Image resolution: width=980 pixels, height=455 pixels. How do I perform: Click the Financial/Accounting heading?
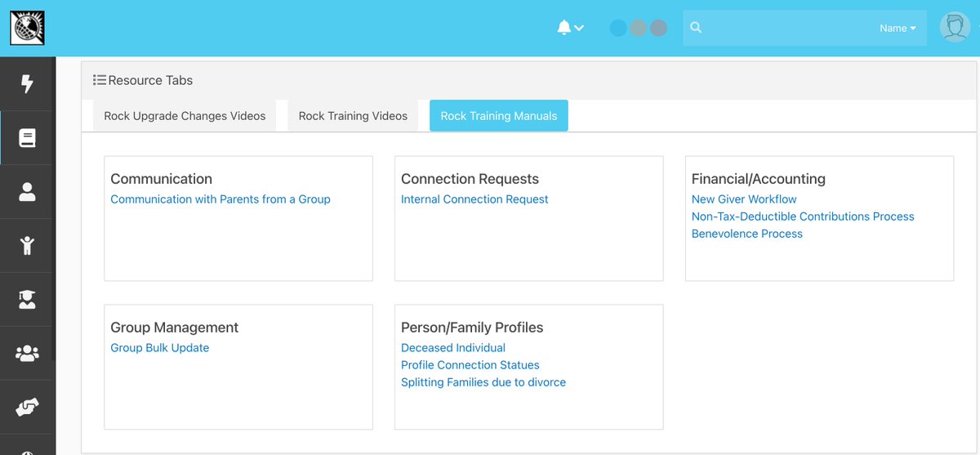click(759, 179)
